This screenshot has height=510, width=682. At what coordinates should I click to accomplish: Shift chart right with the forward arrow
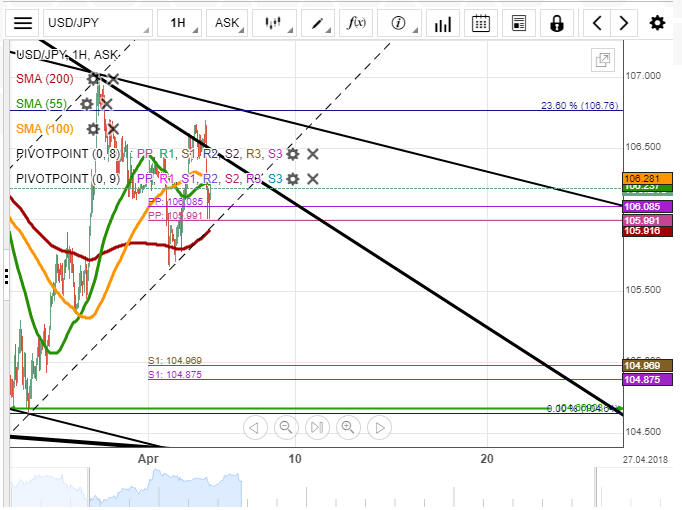click(x=379, y=428)
